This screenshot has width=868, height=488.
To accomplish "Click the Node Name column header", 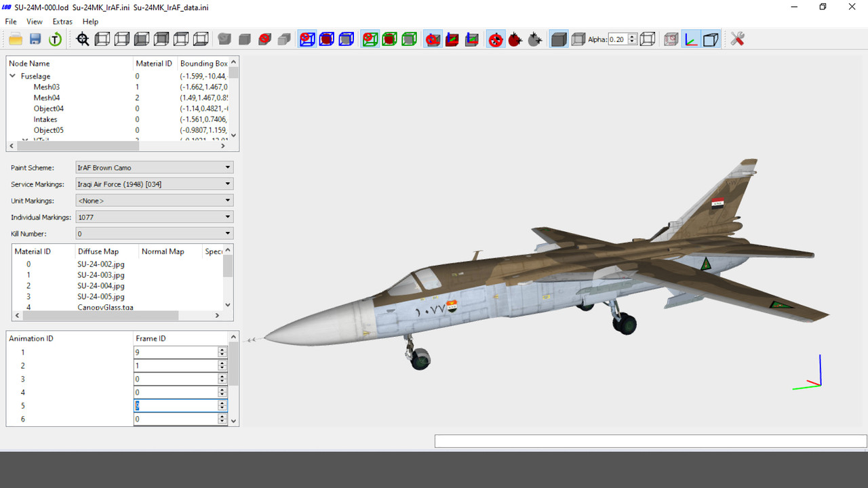I will click(x=70, y=63).
